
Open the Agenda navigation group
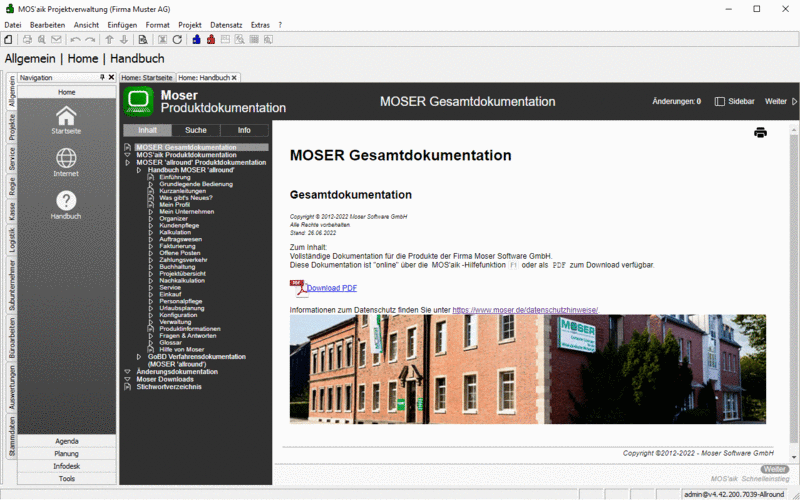click(67, 441)
